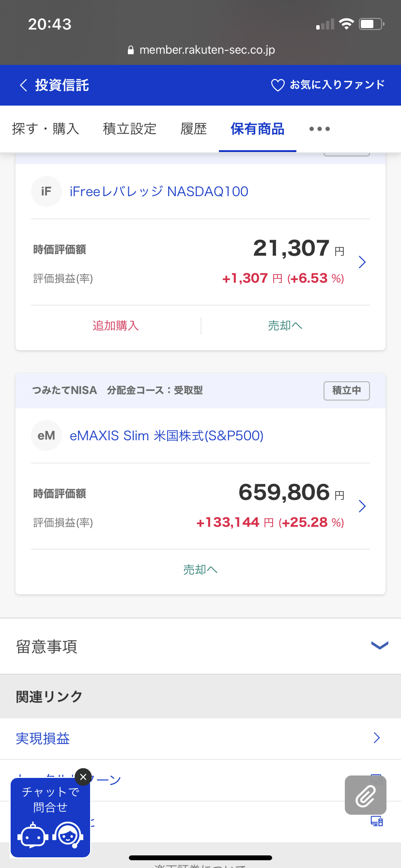Open the three-dots more tabs menu
Screen dimensions: 401x868
click(x=319, y=129)
